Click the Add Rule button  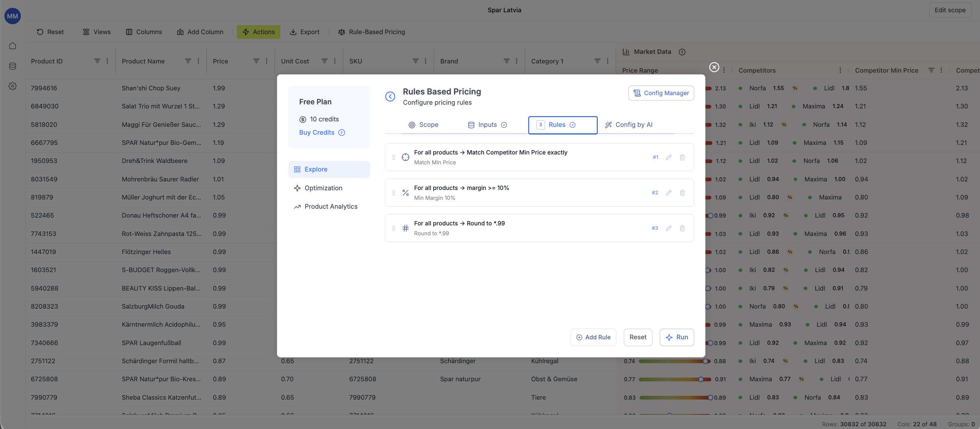(x=593, y=337)
